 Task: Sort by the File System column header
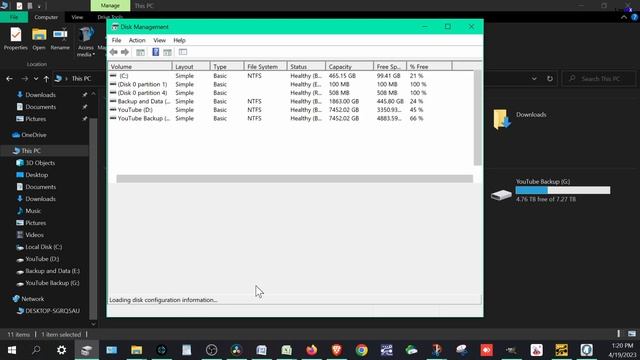tap(265, 67)
